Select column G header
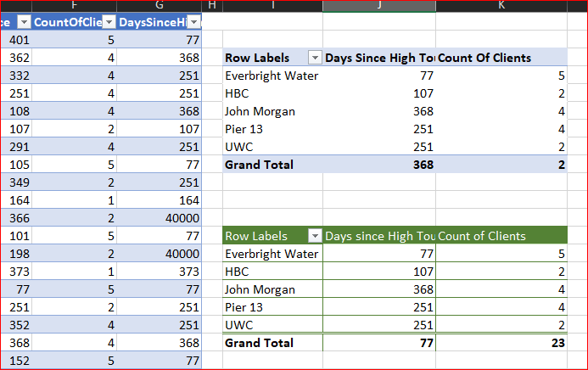 [159, 5]
